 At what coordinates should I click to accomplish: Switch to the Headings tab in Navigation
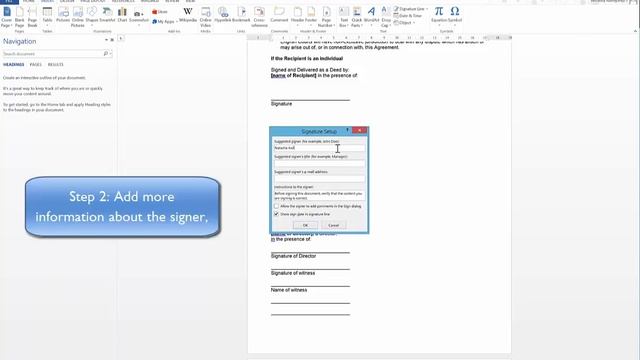tap(13, 64)
